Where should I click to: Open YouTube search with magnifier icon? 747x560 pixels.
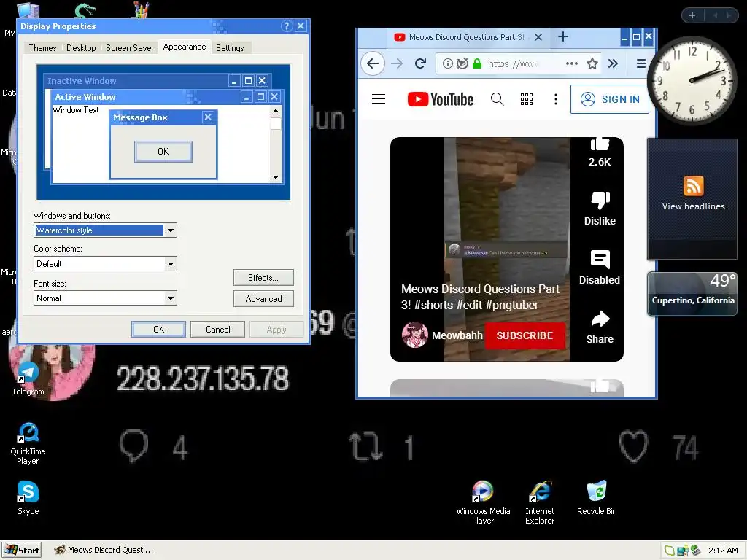pyautogui.click(x=497, y=99)
